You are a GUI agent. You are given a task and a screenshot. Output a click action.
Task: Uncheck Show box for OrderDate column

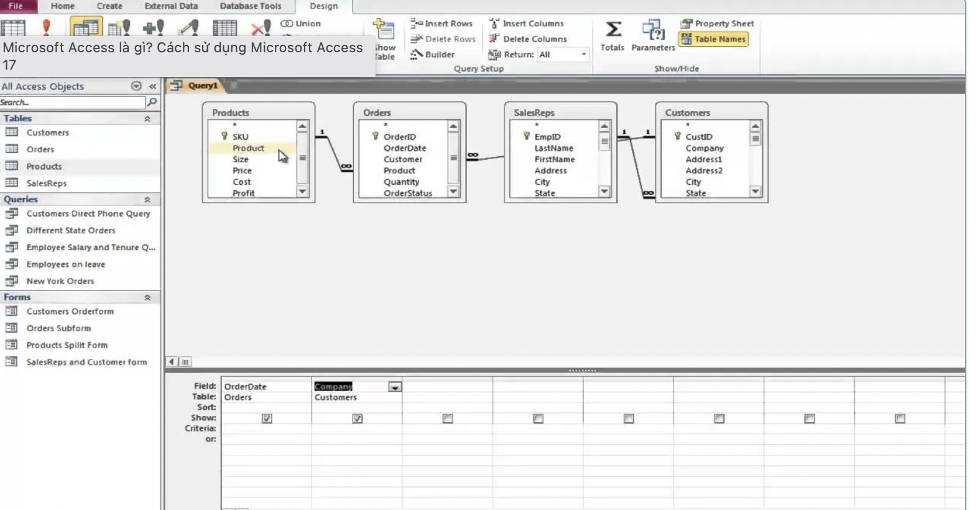click(x=267, y=419)
